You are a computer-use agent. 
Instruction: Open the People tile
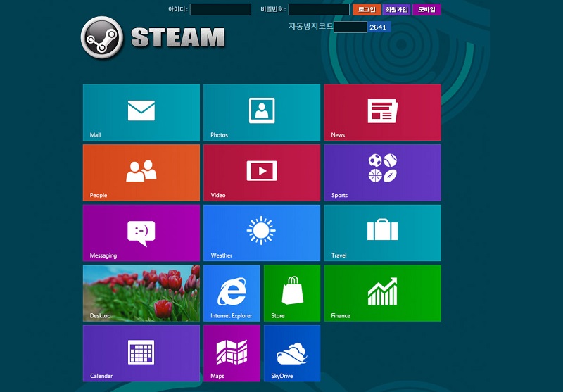(x=141, y=172)
